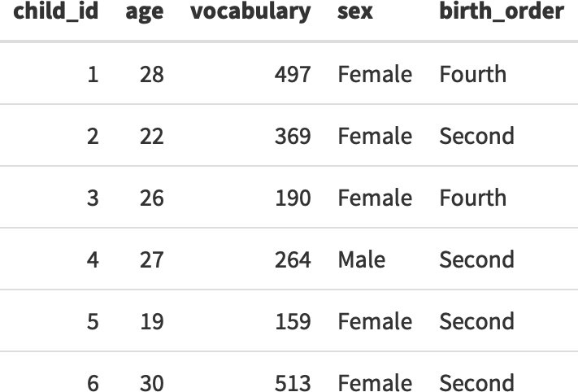The image size is (578, 392).
Task: Sort by the age column header
Action: coord(144,12)
